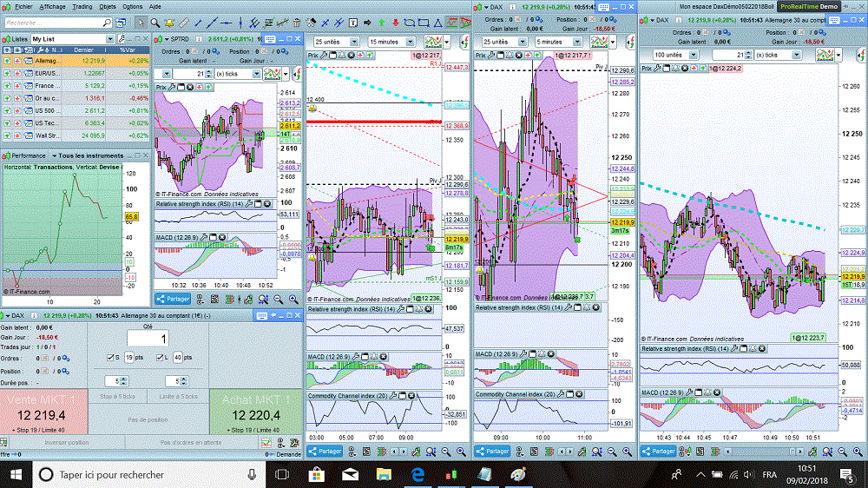Screen dimensions: 868x488
Task: Select the vertical line drawing tool
Action: (x=240, y=23)
